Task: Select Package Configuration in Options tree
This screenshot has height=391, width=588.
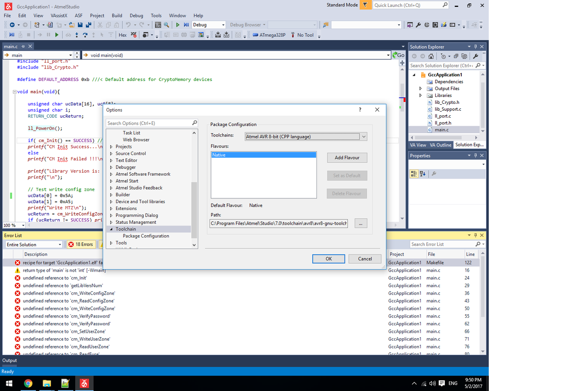Action: [x=146, y=236]
